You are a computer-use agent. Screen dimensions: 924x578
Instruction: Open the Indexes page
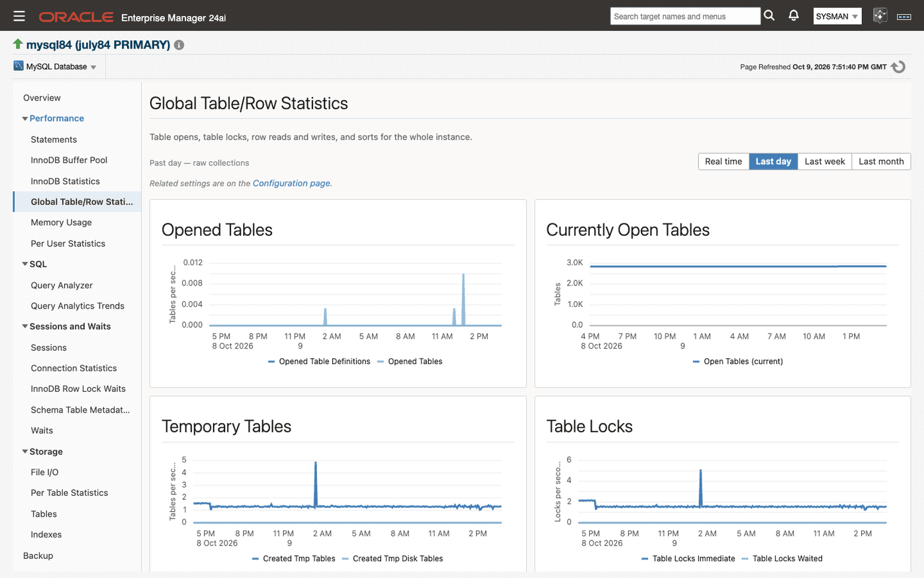coord(46,535)
